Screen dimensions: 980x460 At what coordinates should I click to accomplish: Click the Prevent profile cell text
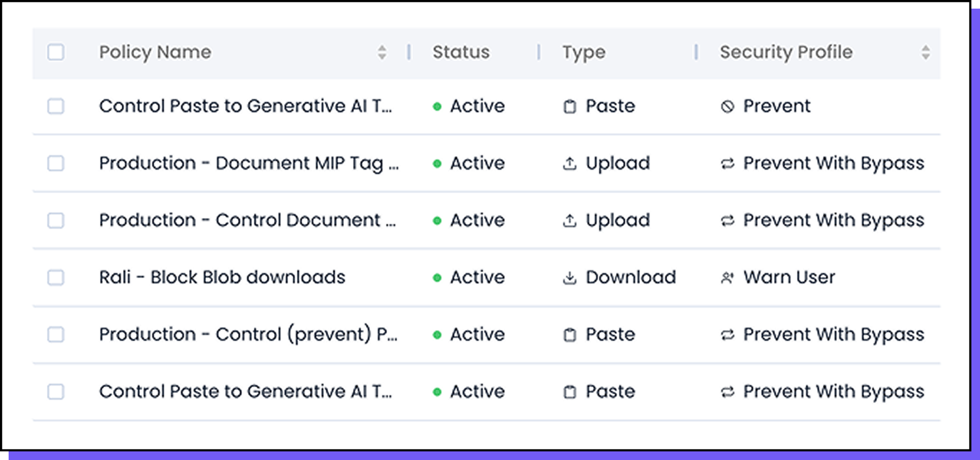pyautogui.click(x=776, y=106)
